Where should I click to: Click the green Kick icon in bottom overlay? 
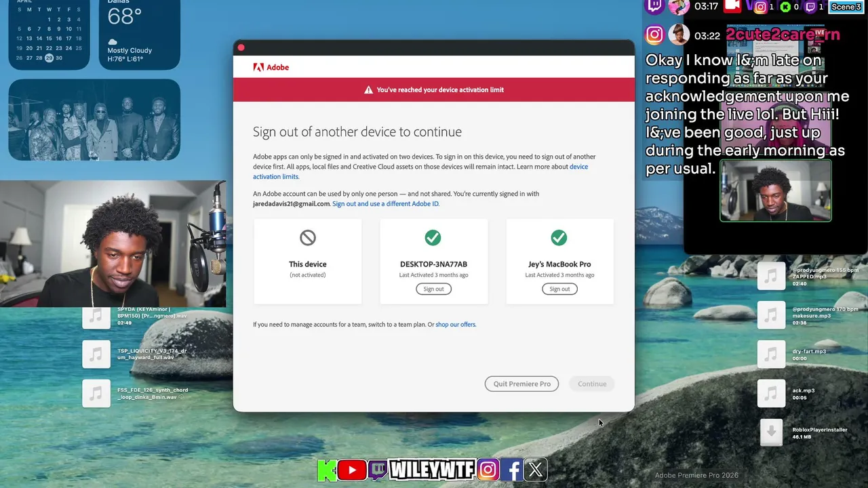point(327,470)
